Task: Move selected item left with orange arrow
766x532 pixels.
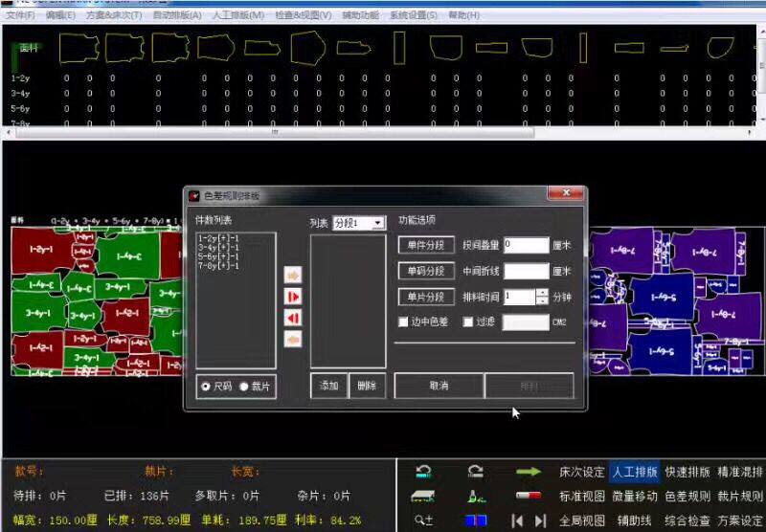Action: click(x=293, y=339)
